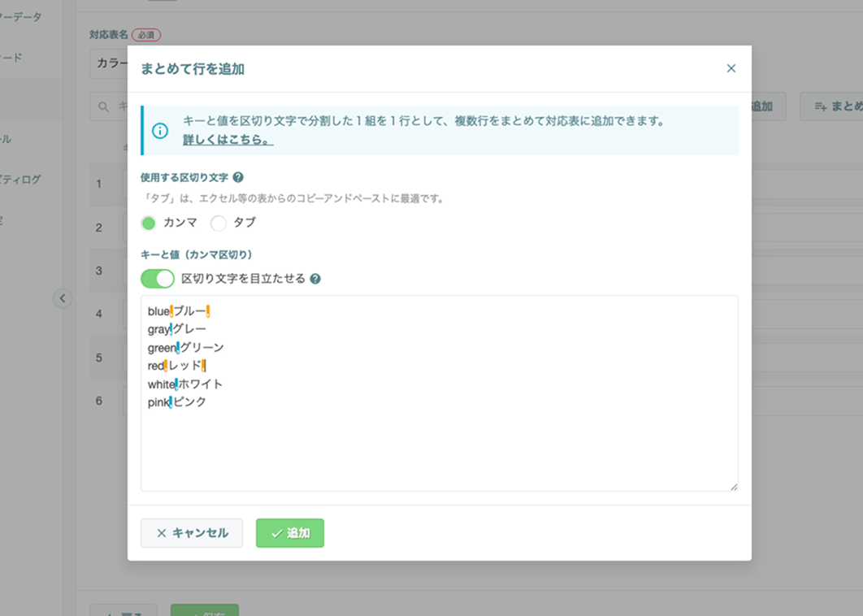Viewport: 863px width, 616px height.
Task: Click the info circle icon in the notice banner
Action: pos(160,131)
